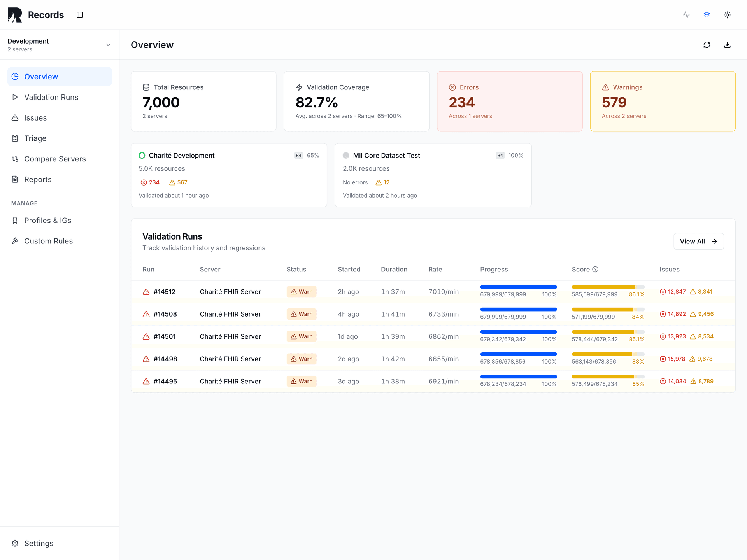Toggle the sidebar collapse icon

[80, 15]
